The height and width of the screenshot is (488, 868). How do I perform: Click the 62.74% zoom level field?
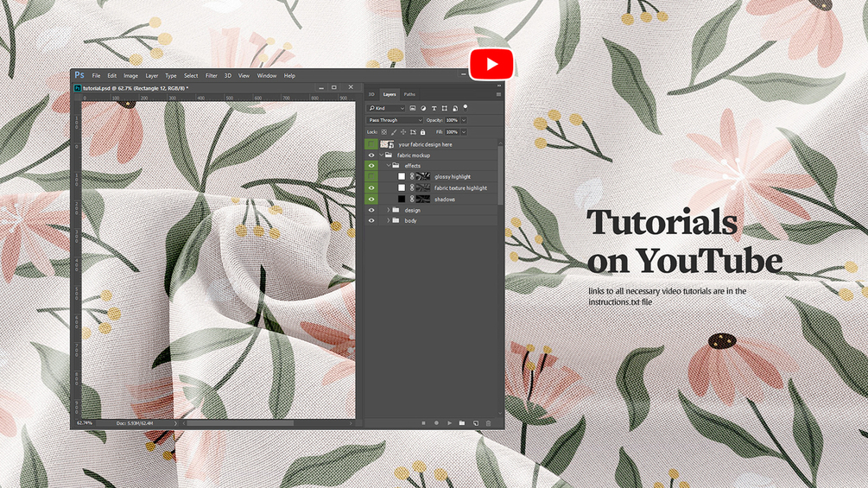tap(85, 423)
